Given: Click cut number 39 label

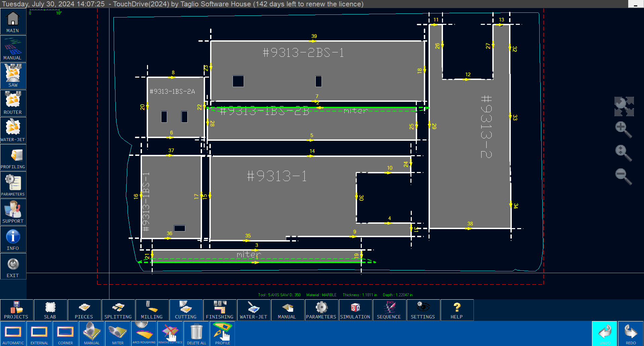Looking at the screenshot, I should [314, 36].
